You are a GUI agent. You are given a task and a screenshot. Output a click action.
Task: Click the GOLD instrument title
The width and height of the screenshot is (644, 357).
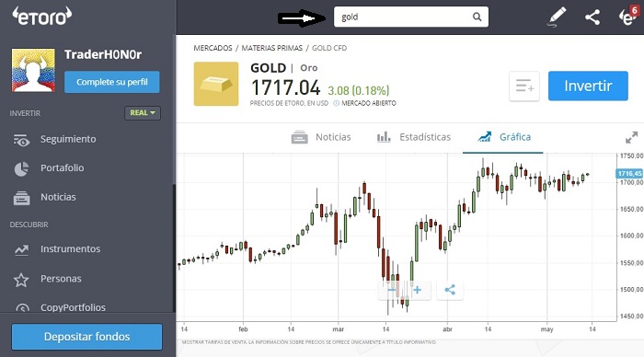click(x=269, y=68)
